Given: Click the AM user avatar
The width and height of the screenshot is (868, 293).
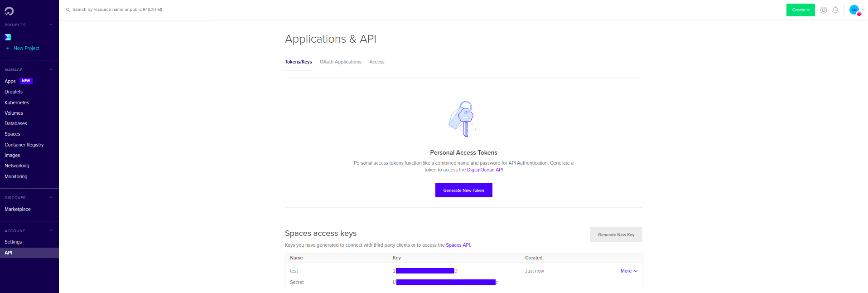Looking at the screenshot, I should pos(854,10).
